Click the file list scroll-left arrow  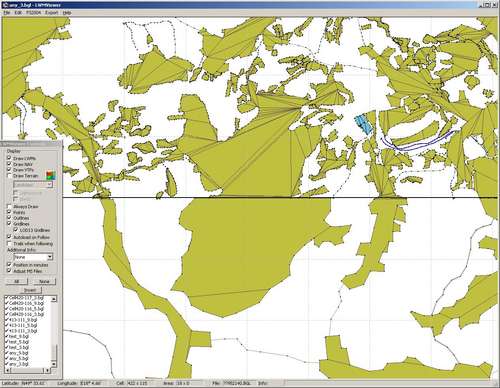7,370
